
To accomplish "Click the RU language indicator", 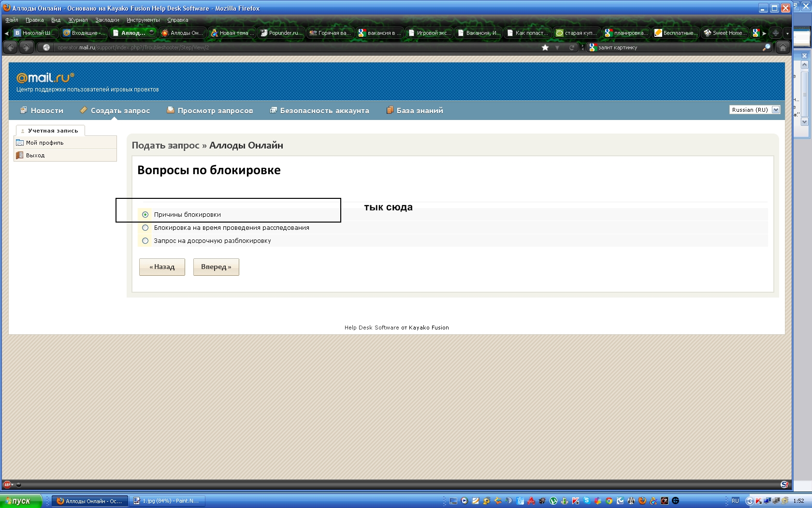I will pos(735,501).
